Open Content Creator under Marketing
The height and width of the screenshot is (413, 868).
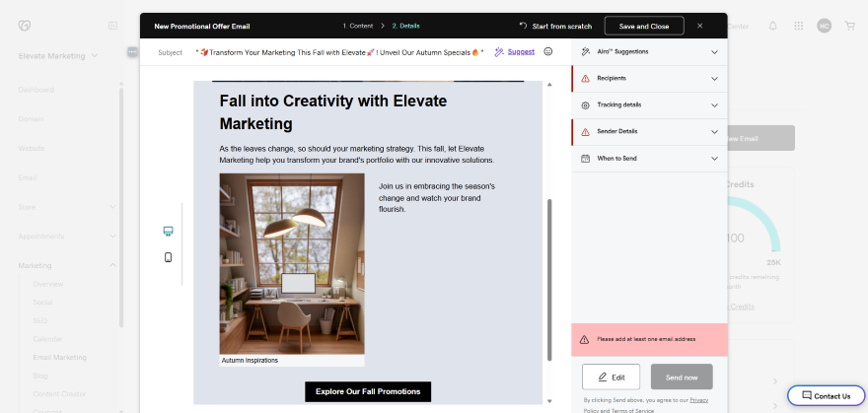pos(59,393)
